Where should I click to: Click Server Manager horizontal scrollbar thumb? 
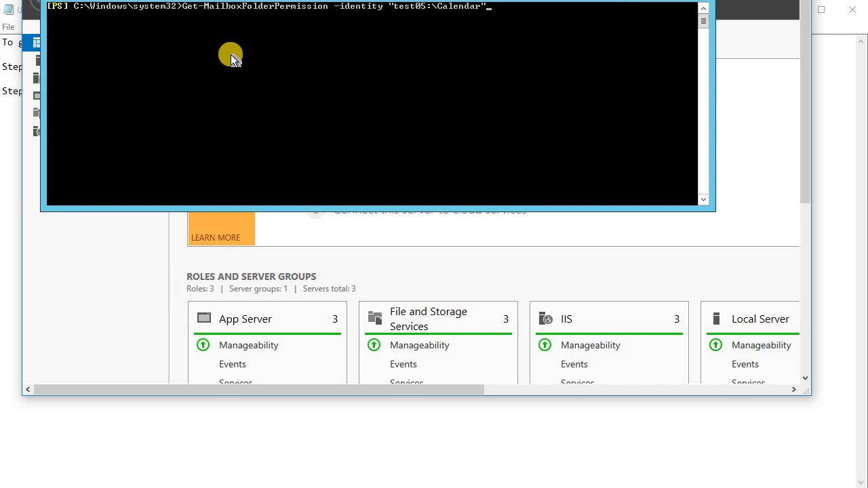click(259, 390)
